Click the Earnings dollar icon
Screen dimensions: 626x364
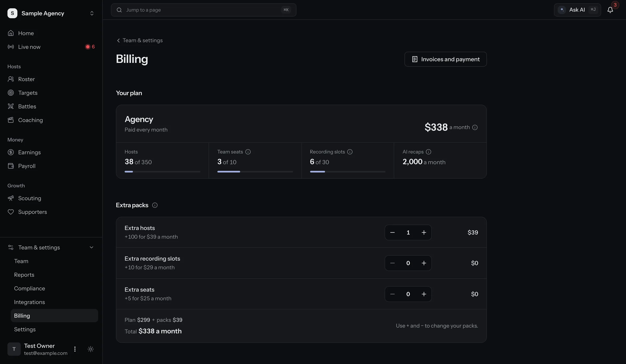pyautogui.click(x=11, y=152)
